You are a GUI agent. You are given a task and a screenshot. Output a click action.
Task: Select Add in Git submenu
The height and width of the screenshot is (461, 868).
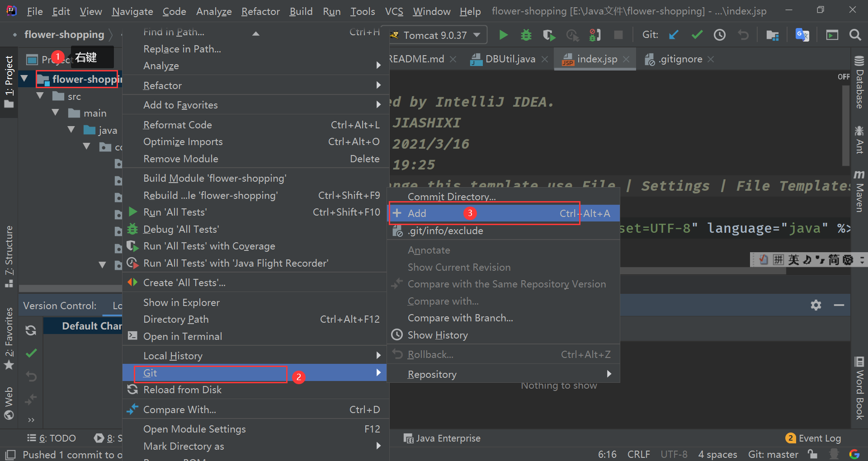(503, 213)
